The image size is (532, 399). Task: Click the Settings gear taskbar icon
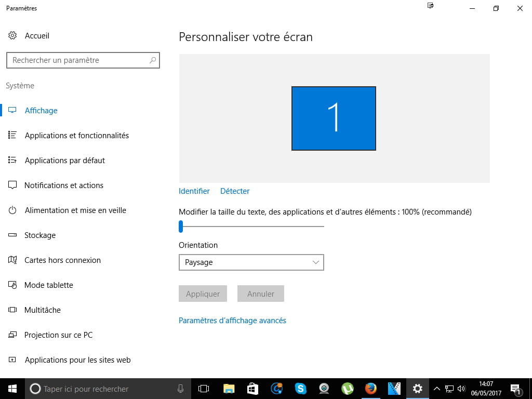coord(418,389)
